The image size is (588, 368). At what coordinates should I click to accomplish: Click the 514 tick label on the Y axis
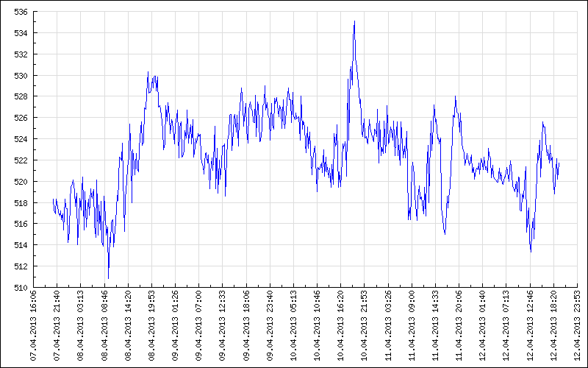click(21, 245)
